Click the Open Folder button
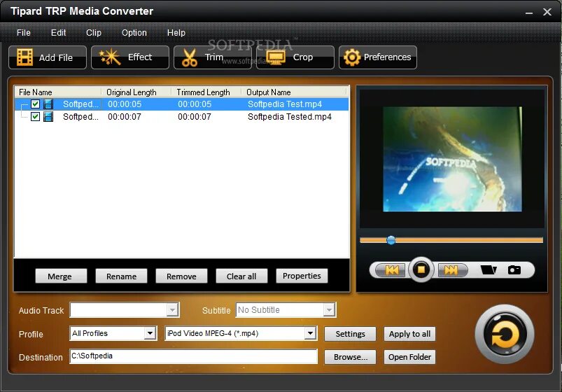 [409, 357]
